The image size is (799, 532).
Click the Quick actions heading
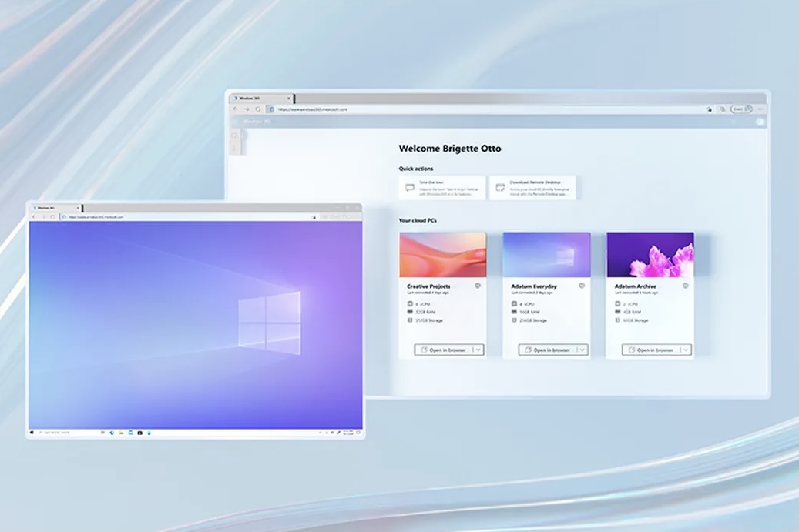click(x=416, y=169)
